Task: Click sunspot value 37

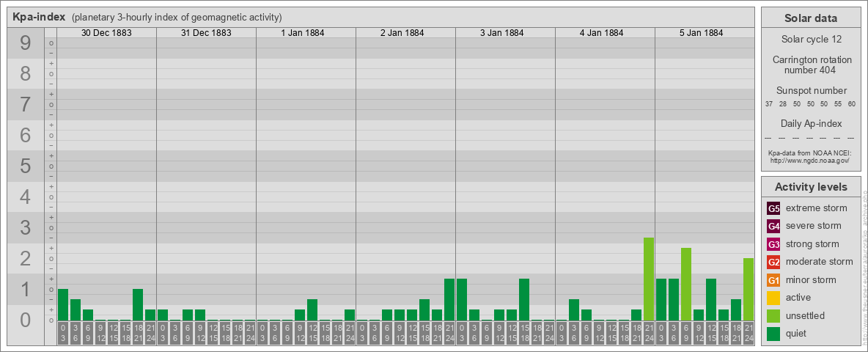Action: pyautogui.click(x=769, y=104)
